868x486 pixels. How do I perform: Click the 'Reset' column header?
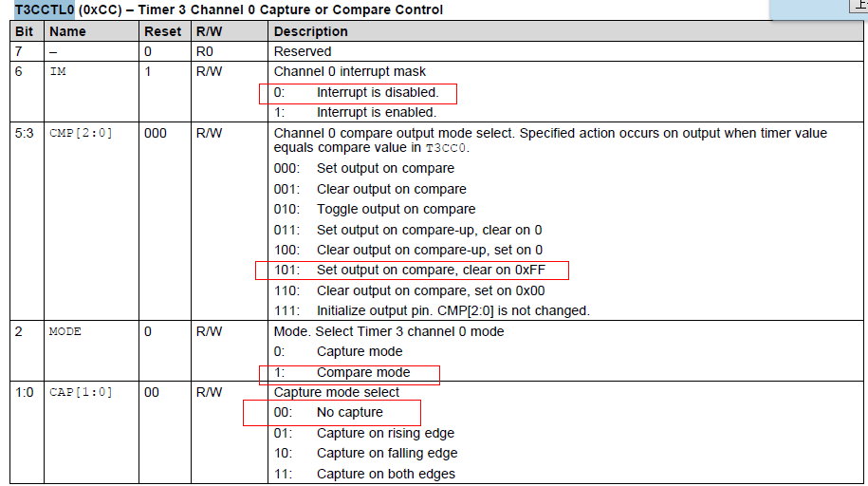pos(163,31)
